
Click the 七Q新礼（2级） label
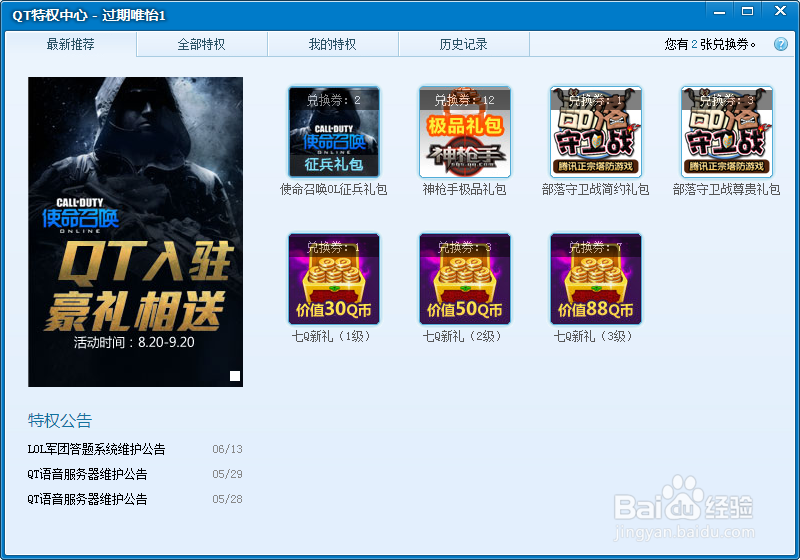464,337
